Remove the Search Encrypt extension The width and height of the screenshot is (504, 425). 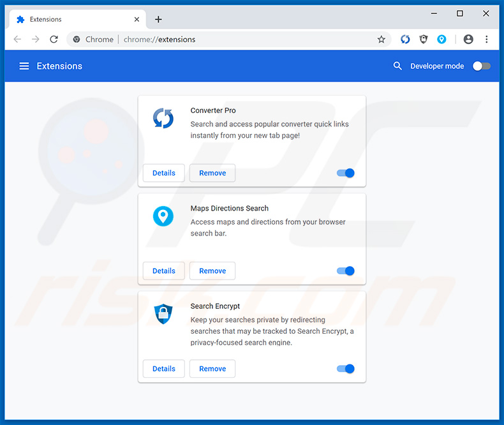212,368
